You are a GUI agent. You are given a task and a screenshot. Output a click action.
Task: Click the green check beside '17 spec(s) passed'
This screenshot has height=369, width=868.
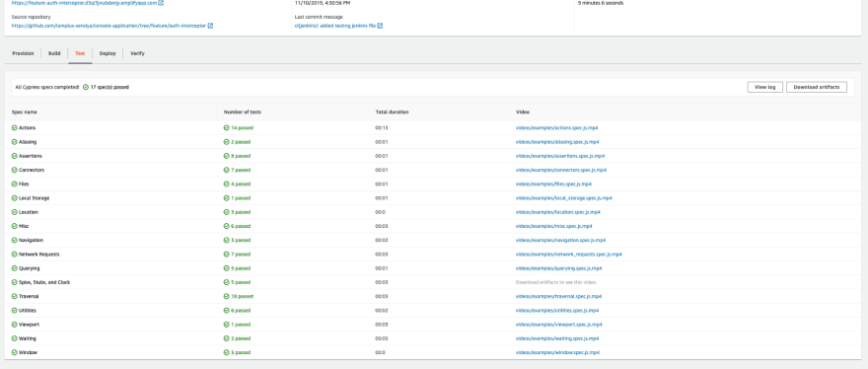tap(86, 87)
